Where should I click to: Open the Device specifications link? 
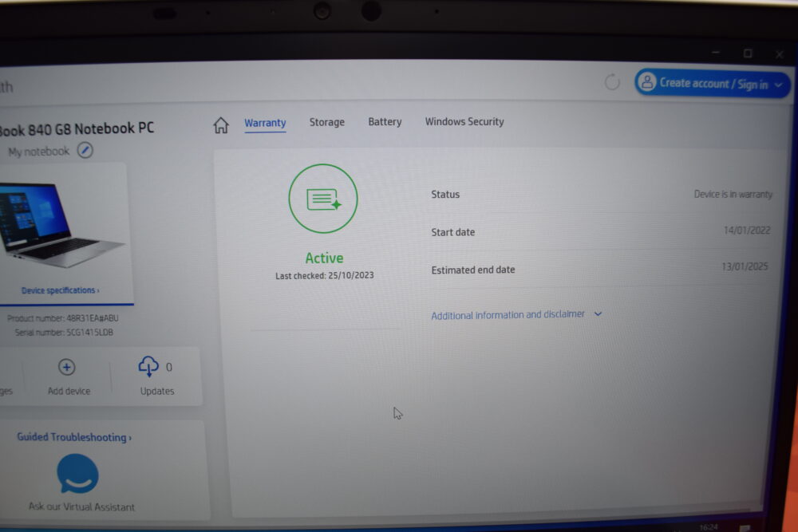point(60,290)
